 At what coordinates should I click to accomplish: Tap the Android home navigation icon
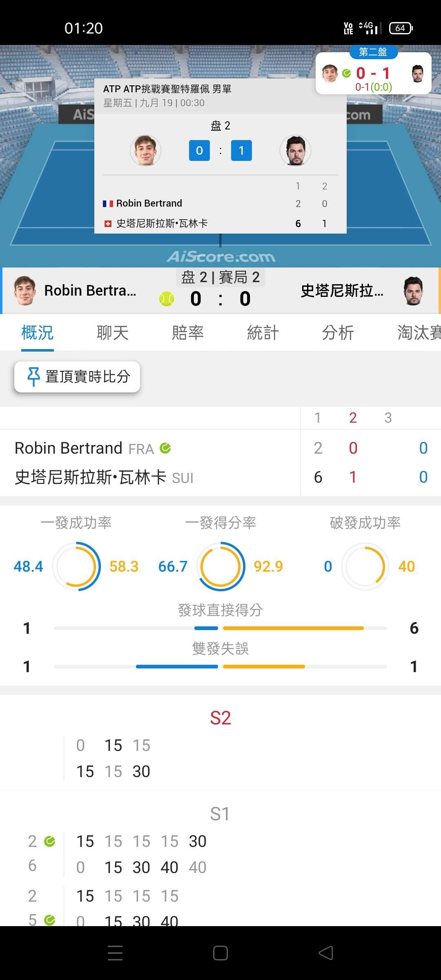click(220, 953)
